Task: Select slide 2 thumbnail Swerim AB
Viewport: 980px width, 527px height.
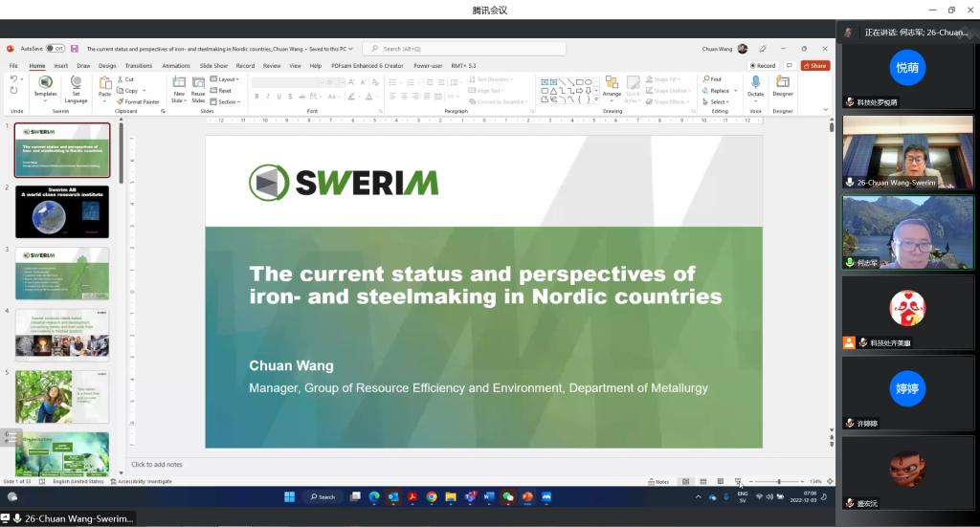Action: point(62,211)
